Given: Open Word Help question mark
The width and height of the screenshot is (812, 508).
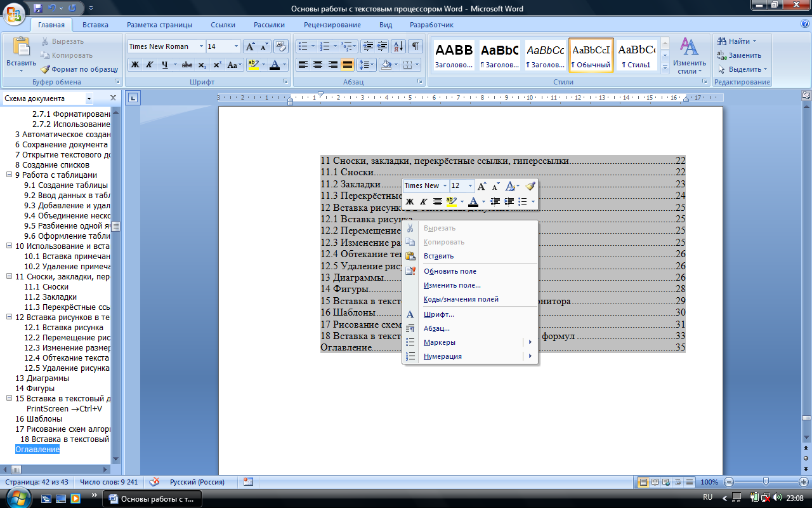Looking at the screenshot, I should click(804, 24).
